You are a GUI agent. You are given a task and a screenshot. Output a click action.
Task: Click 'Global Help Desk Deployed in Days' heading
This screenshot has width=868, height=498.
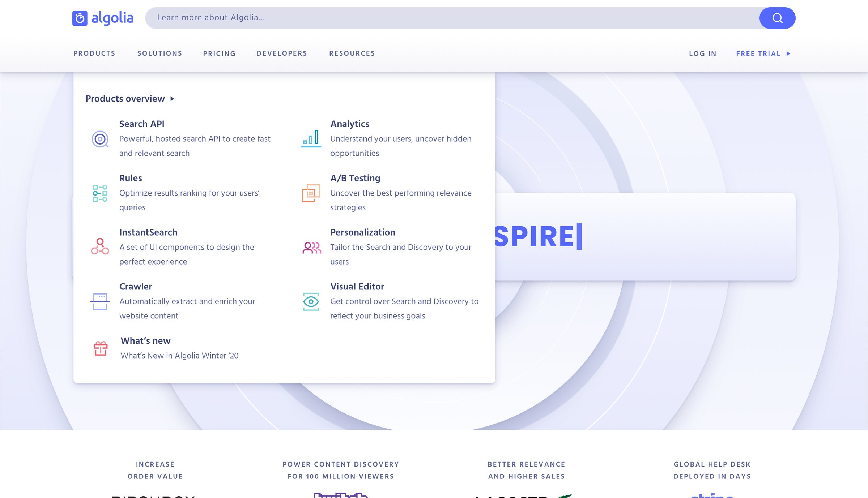712,470
